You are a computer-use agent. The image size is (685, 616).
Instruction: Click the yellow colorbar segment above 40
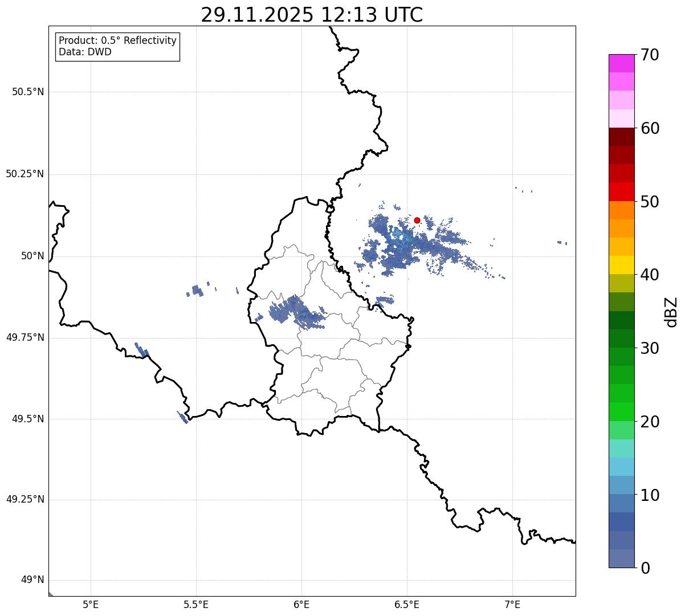pos(621,265)
